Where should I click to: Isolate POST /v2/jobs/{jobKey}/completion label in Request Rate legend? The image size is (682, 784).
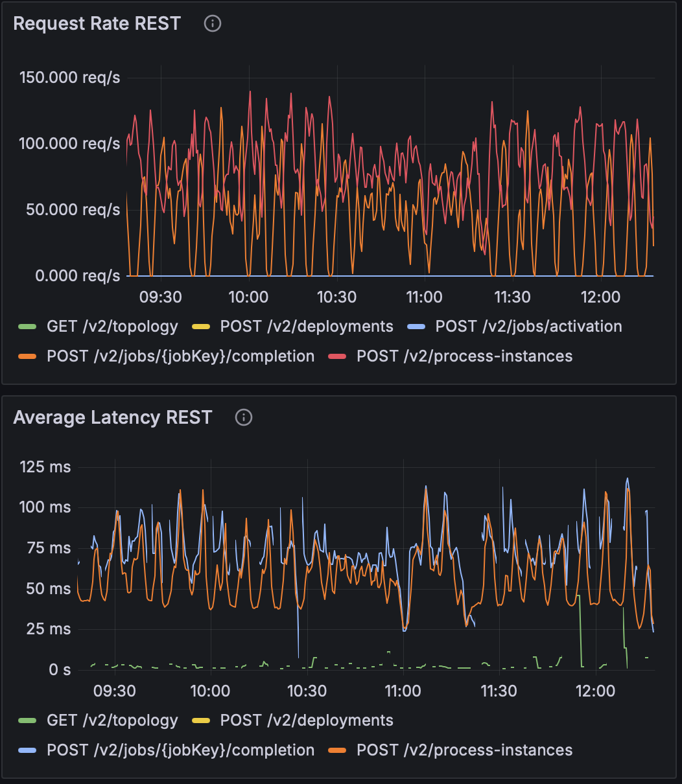coord(180,356)
